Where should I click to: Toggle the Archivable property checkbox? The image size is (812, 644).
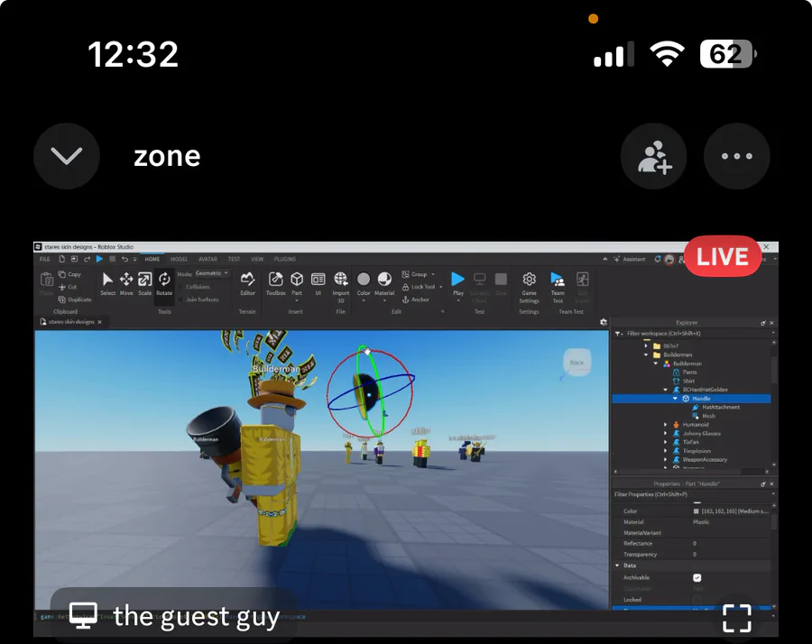click(x=697, y=578)
